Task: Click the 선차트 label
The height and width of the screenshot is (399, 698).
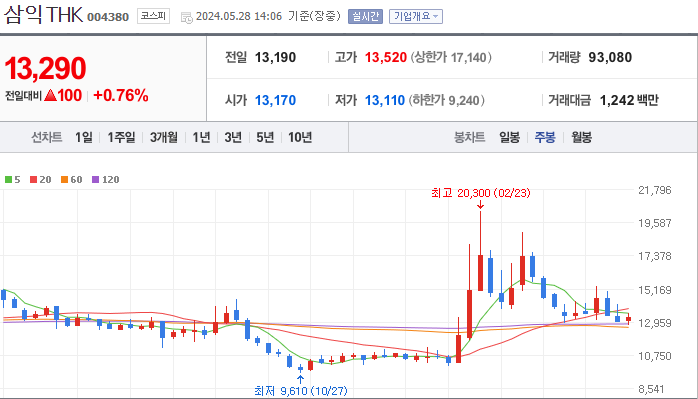Action: click(x=47, y=138)
